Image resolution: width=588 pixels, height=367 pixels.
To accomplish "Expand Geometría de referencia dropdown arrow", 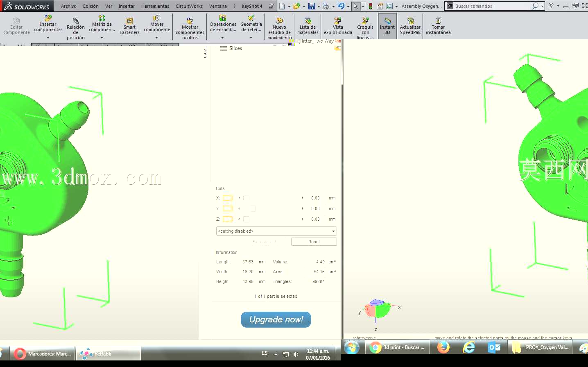I will click(251, 38).
